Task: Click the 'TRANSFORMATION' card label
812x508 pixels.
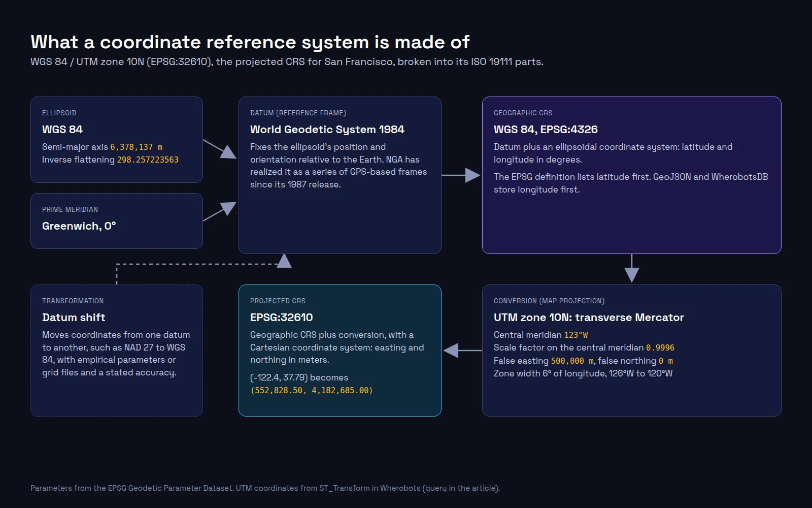Action: tap(73, 301)
